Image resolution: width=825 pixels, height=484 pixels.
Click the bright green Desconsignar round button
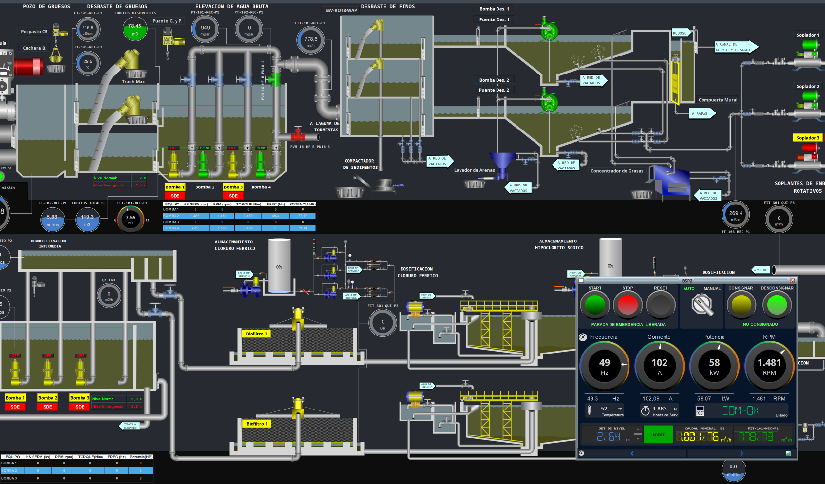777,305
